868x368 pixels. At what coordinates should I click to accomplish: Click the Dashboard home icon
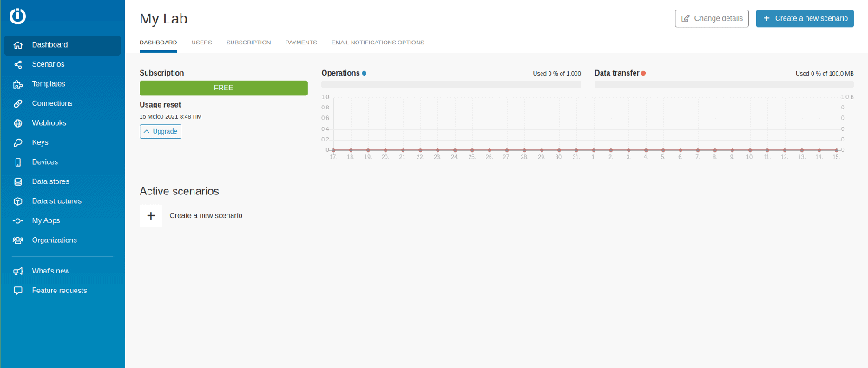pos(17,45)
